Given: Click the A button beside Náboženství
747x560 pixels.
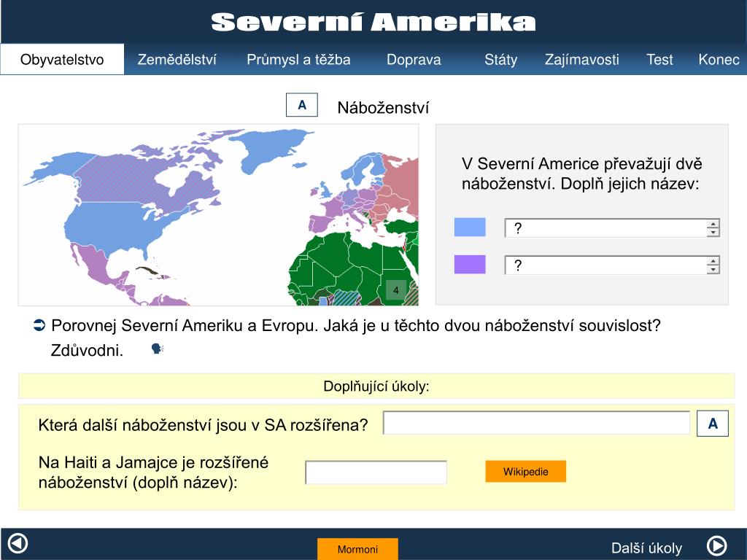Looking at the screenshot, I should click(301, 105).
